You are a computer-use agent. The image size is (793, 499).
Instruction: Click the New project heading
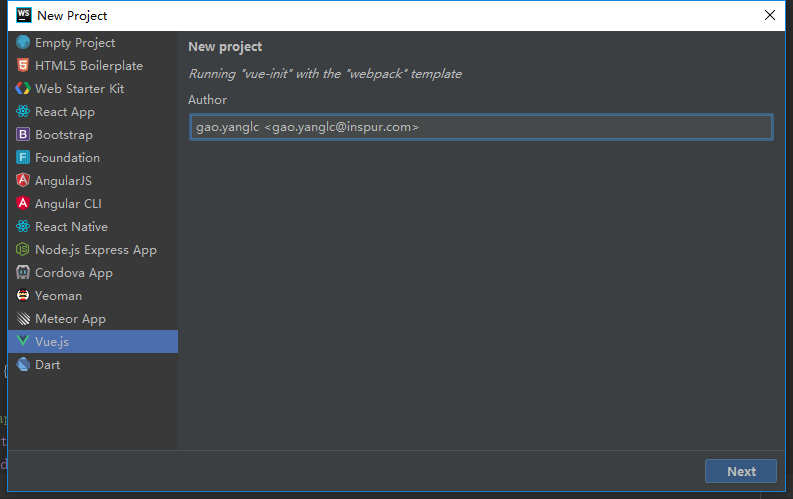click(225, 47)
